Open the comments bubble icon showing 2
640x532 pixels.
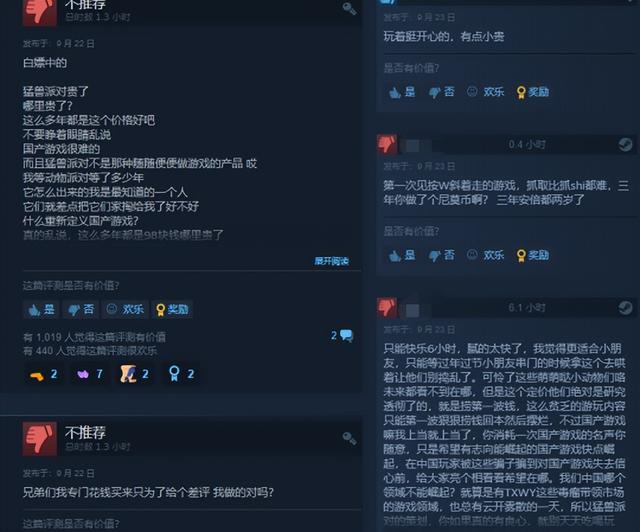(x=342, y=336)
